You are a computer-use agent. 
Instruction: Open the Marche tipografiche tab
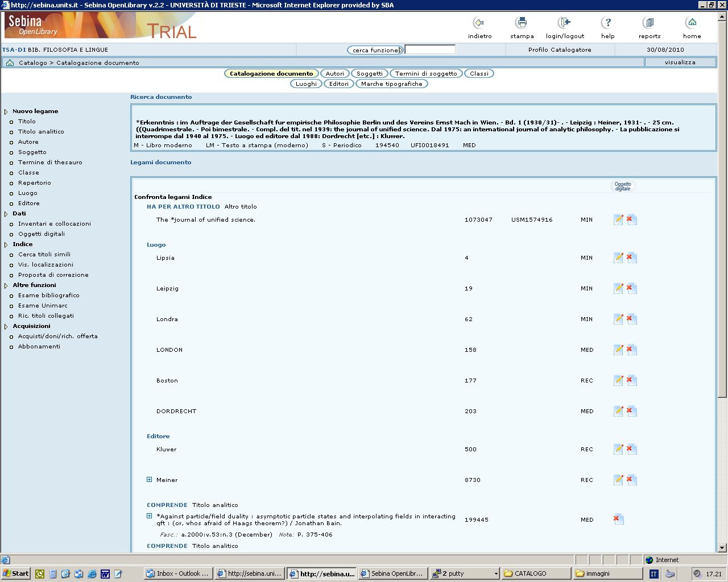tap(392, 84)
